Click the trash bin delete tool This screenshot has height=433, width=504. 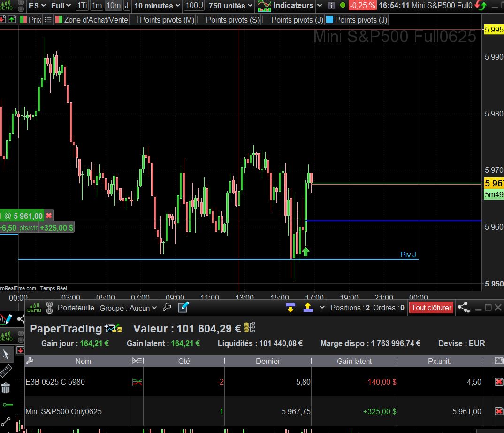click(x=6, y=387)
